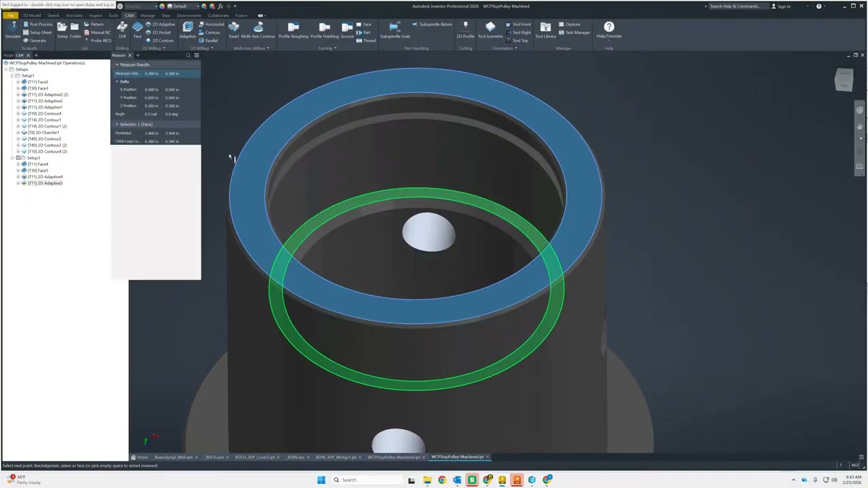Set Tool Isometric orientation
Screen dimensions: 868x488
pos(490,29)
